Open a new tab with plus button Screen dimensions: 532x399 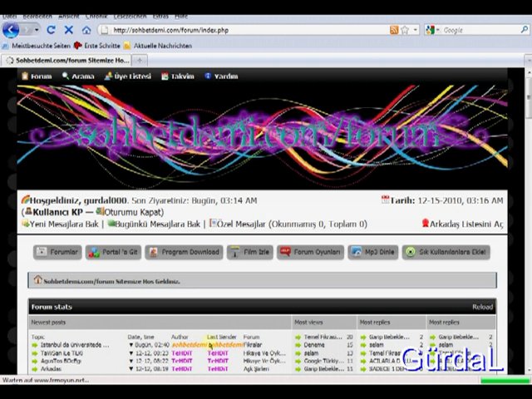click(x=140, y=60)
